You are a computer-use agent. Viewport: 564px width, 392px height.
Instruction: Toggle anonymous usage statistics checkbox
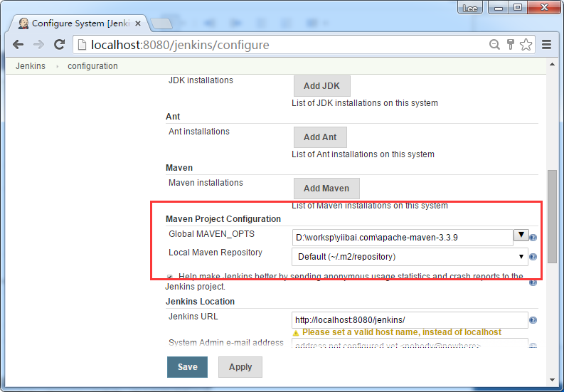click(x=169, y=277)
